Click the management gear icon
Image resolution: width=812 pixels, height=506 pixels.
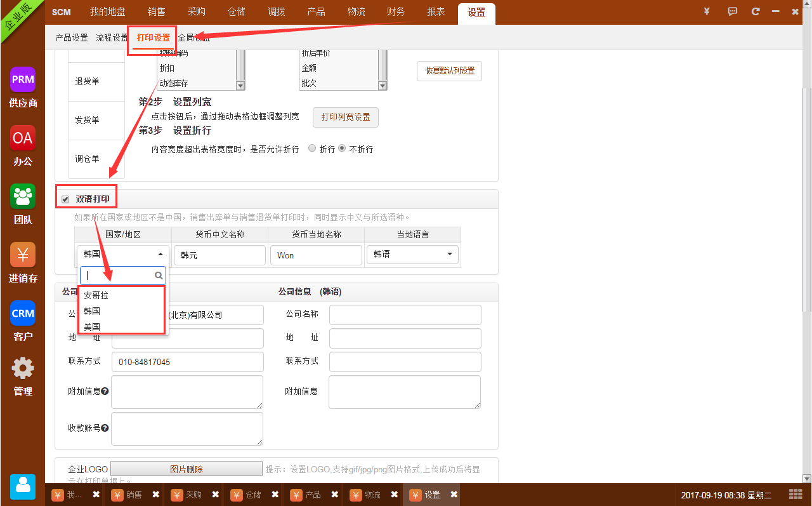click(23, 368)
